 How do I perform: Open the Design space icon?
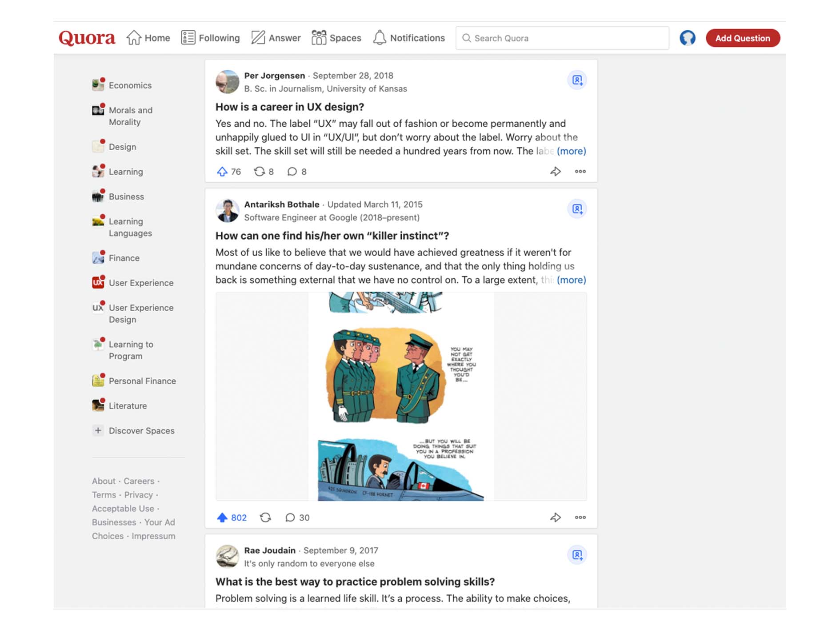98,146
